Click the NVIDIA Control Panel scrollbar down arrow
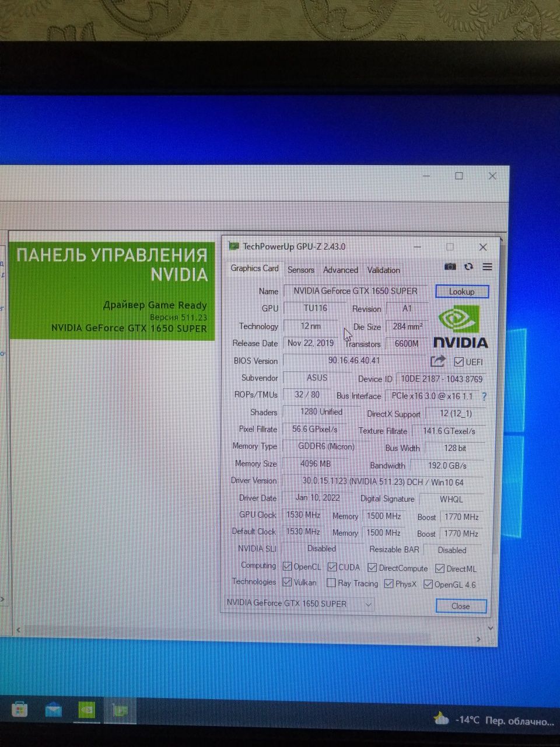This screenshot has height=747, width=560. [x=491, y=628]
